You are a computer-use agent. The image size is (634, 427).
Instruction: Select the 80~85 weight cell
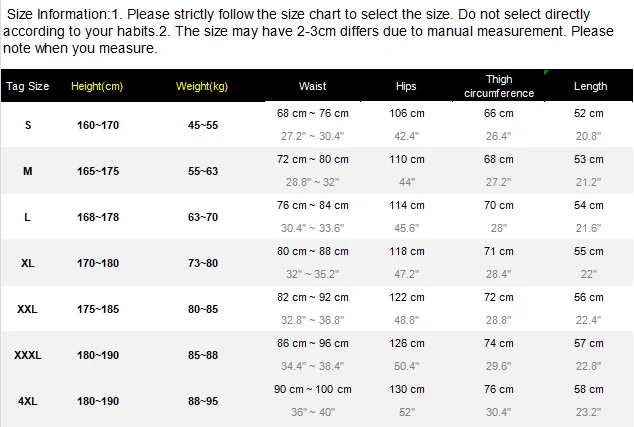click(x=203, y=309)
